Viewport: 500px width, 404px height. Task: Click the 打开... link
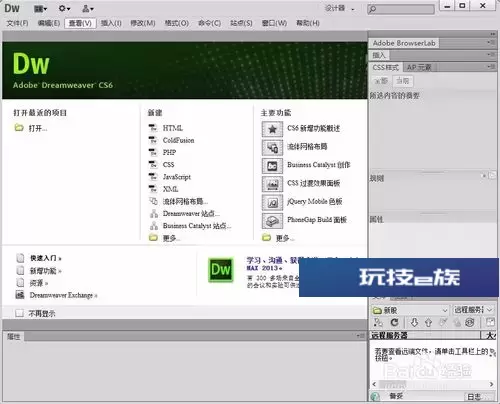pos(38,128)
